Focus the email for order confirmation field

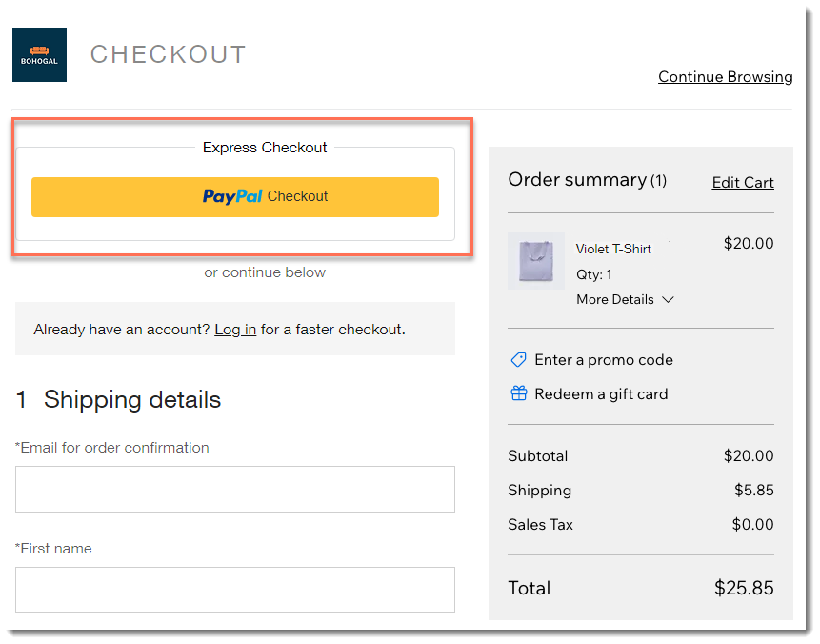(235, 489)
